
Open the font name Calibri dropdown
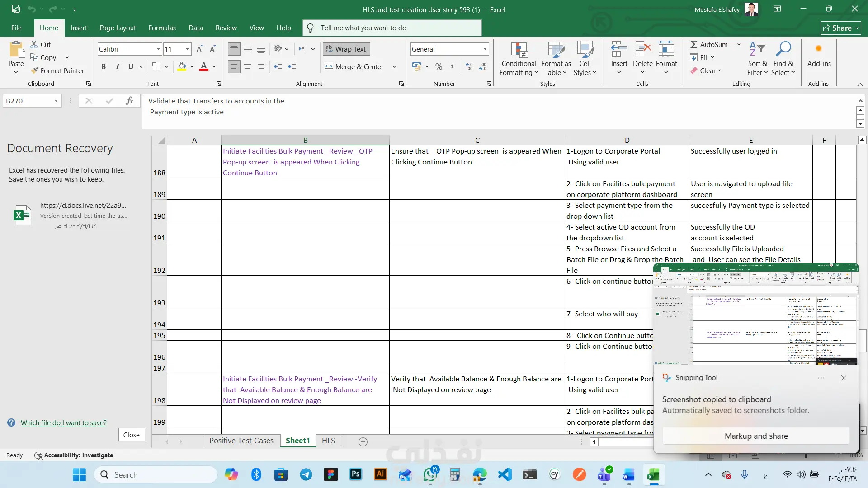158,49
